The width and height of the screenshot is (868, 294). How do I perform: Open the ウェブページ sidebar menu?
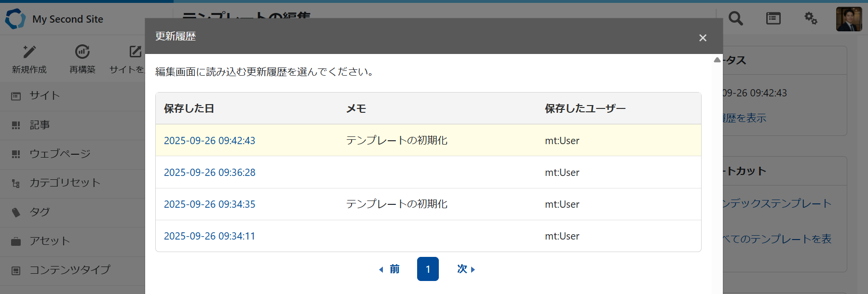60,154
